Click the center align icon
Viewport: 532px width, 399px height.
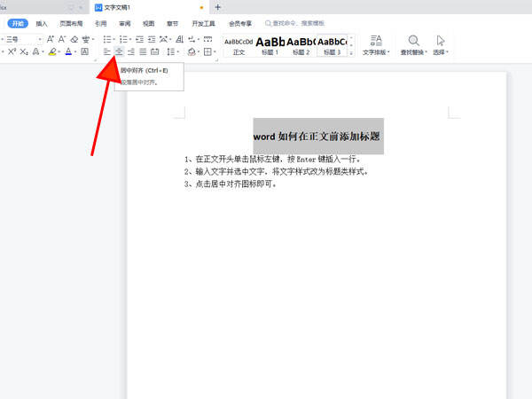tap(119, 53)
